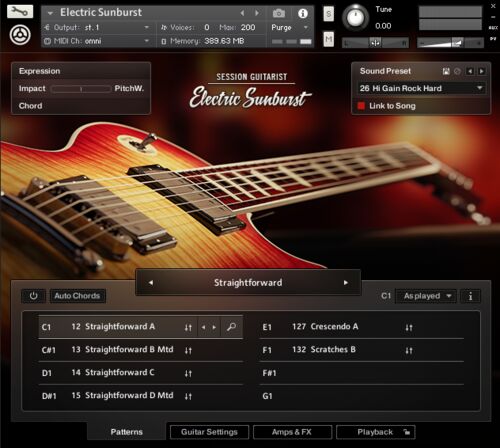Switch to the Patterns tab

click(x=126, y=432)
